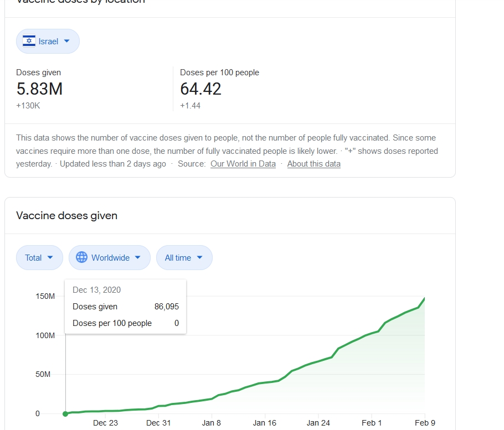Screen dimensions: 504x430
Task: Click the Vaccine doses given heading
Action: [x=66, y=215]
